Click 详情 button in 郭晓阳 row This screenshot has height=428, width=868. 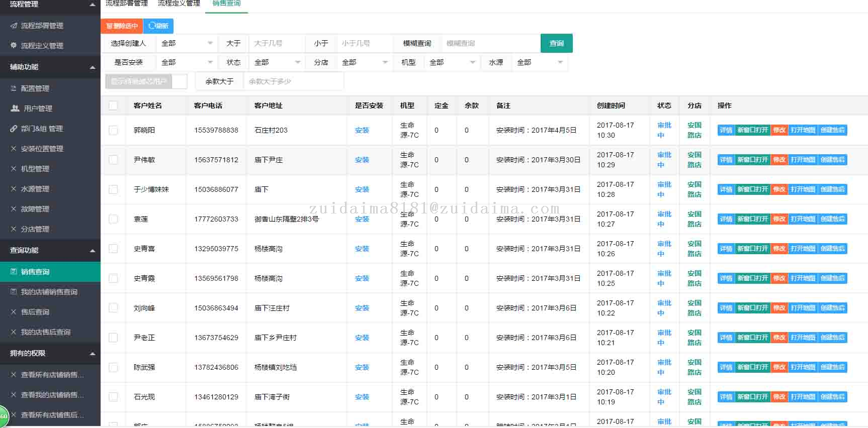[726, 130]
